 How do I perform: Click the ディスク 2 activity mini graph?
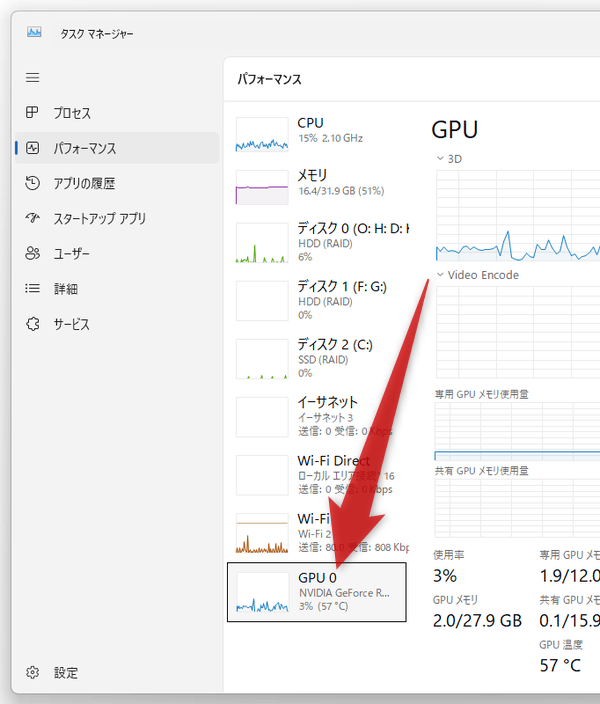coord(262,359)
